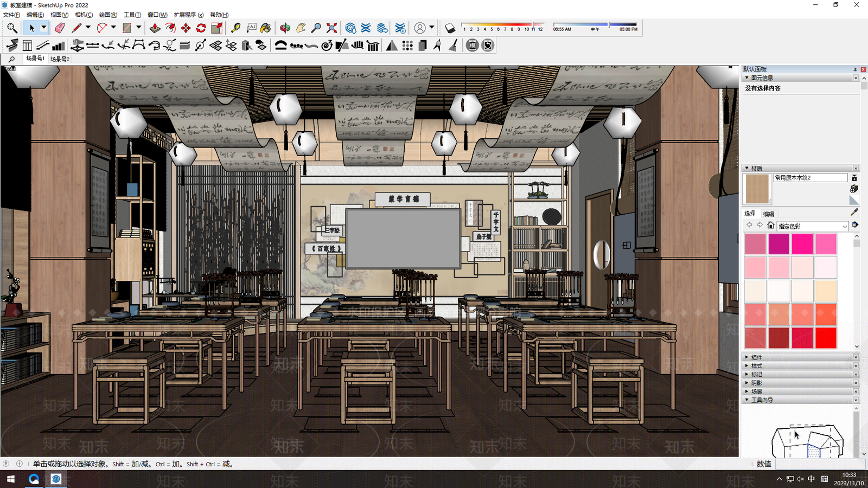Click the mirror tool icon in second toolbar
Image resolution: width=868 pixels, height=488 pixels.
[x=392, y=46]
